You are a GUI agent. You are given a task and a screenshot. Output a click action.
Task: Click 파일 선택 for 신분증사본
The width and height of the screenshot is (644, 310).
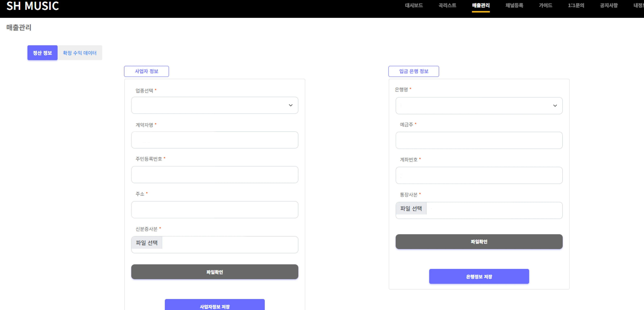[x=147, y=243]
